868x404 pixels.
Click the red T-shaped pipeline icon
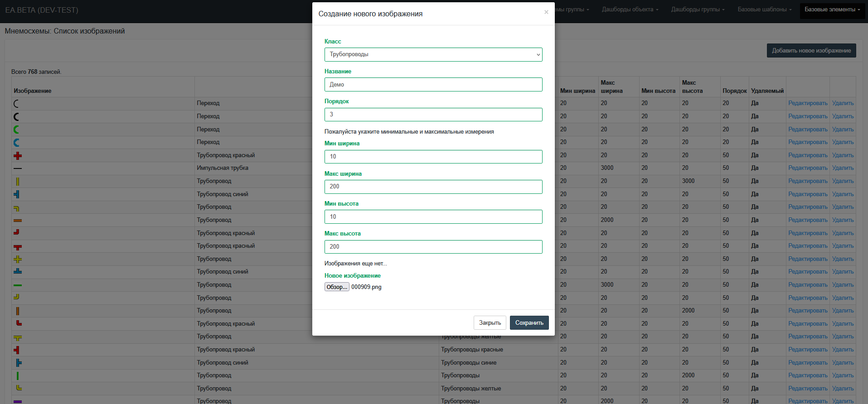click(x=18, y=247)
